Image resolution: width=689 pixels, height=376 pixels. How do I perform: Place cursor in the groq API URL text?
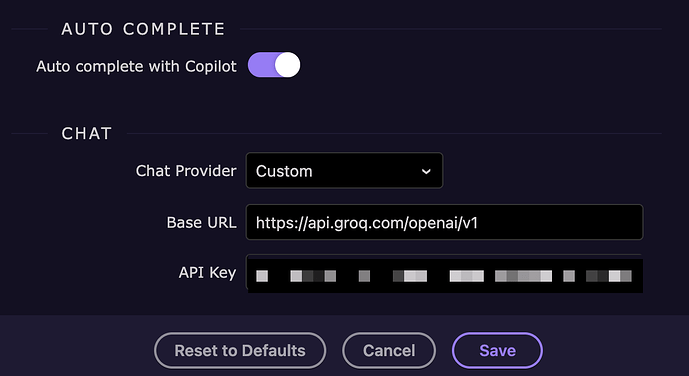pyautogui.click(x=366, y=223)
